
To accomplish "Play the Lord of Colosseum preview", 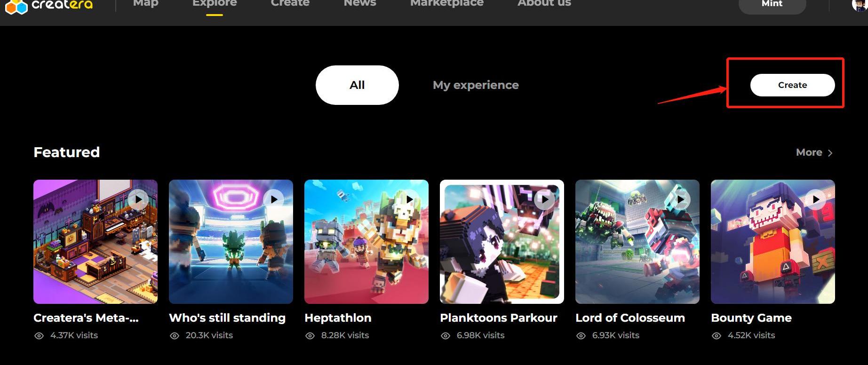I will coord(680,199).
